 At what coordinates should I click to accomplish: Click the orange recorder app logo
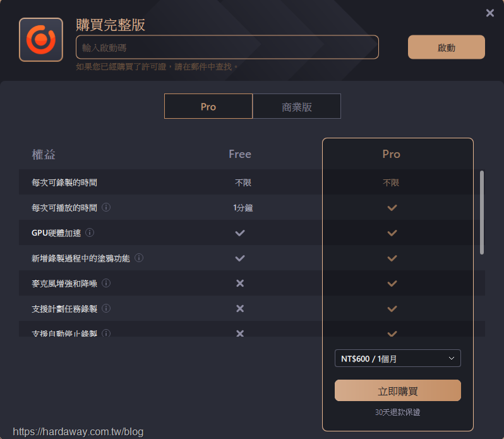point(41,40)
